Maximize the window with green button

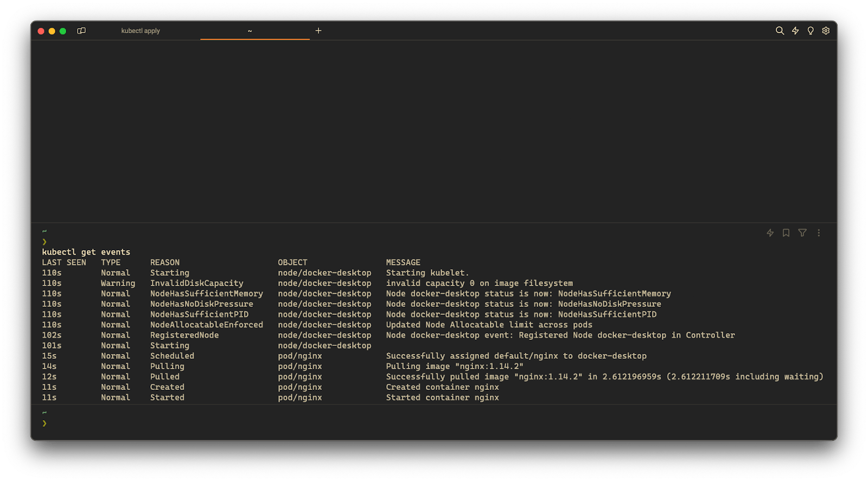(x=63, y=31)
